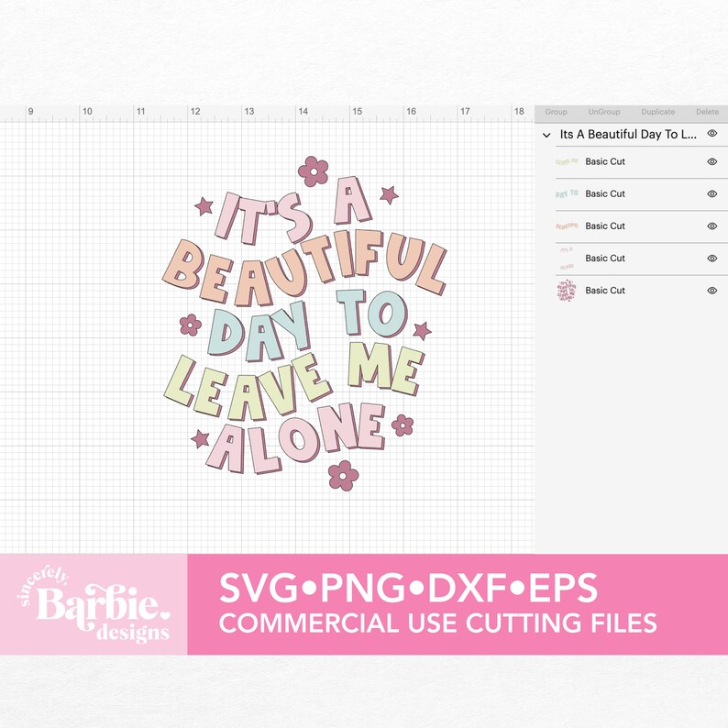Click the Group button in layers panel
The image size is (728, 728).
(556, 112)
